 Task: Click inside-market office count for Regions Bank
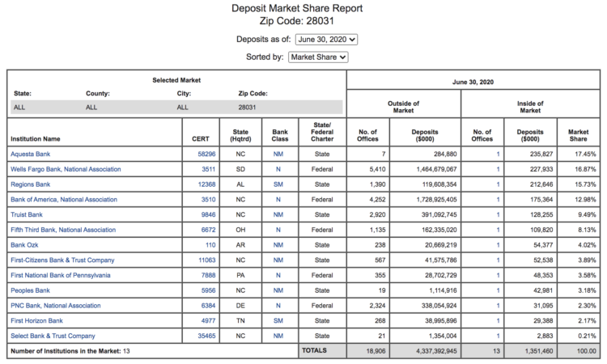(498, 184)
